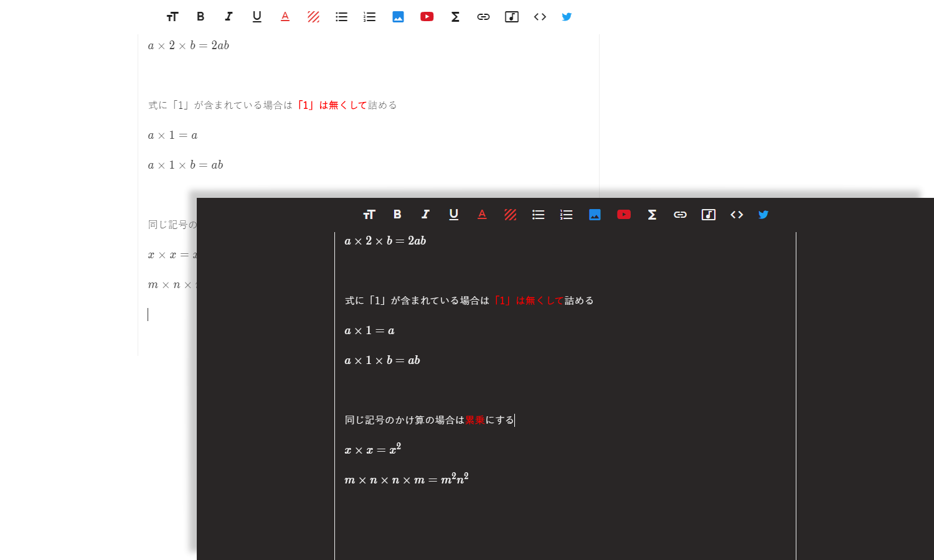
Task: Insert an image using the dark toolbar
Action: pos(595,214)
